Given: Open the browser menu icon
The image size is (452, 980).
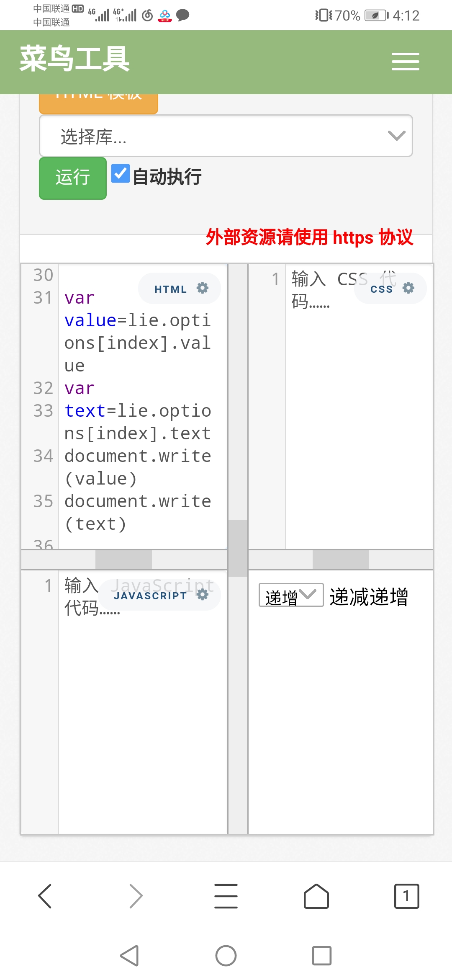Looking at the screenshot, I should (226, 896).
